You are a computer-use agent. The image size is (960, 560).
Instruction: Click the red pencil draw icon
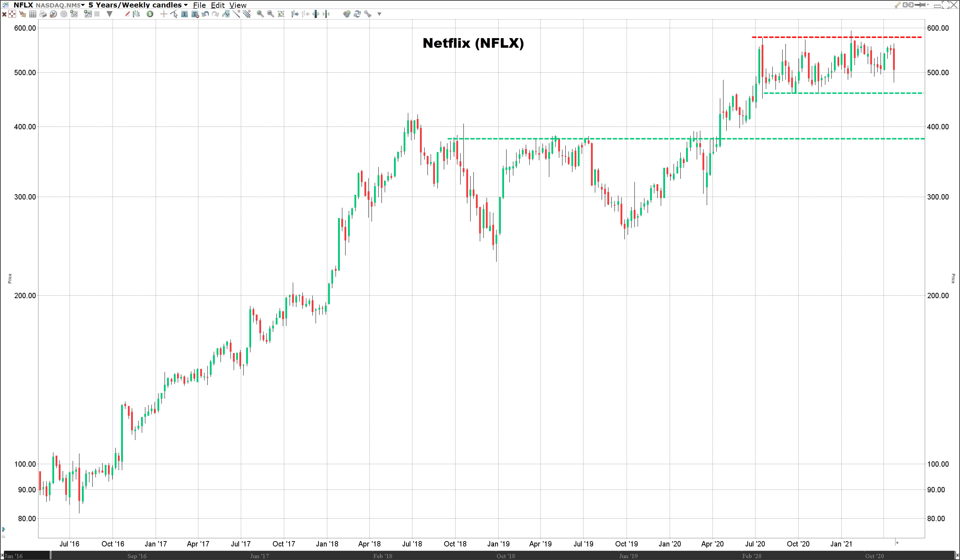point(127,14)
